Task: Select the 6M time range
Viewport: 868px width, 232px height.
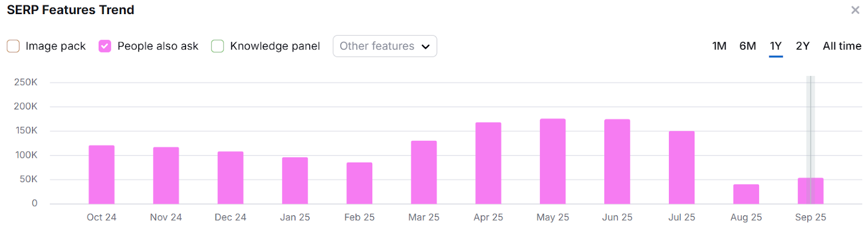Action: [x=748, y=46]
